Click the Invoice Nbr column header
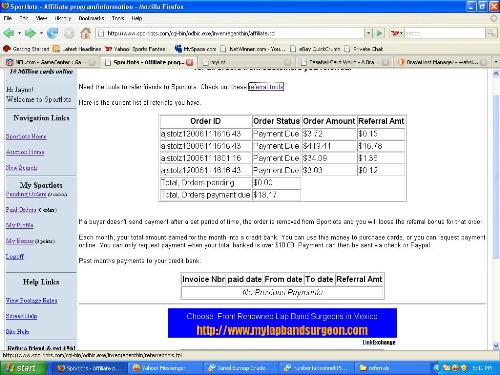This screenshot has width=500, height=375. pyautogui.click(x=203, y=279)
